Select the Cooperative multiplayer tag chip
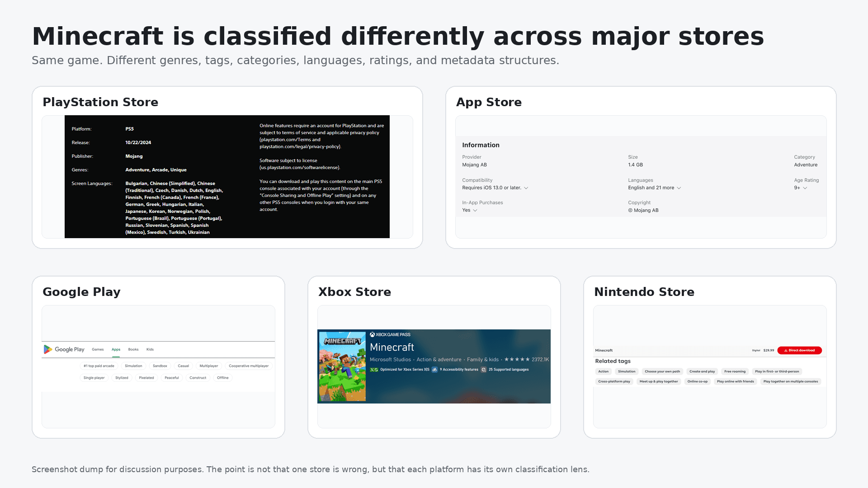The image size is (868, 488). pyautogui.click(x=249, y=366)
